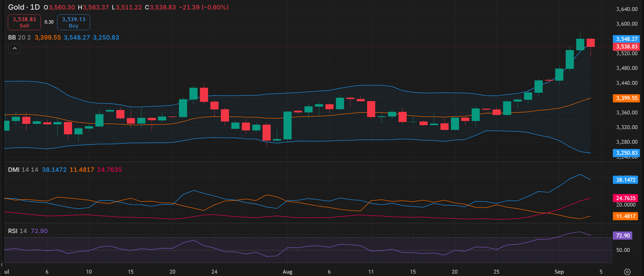
Task: Click the blue 3,548.27 price scale tag
Action: click(x=626, y=39)
